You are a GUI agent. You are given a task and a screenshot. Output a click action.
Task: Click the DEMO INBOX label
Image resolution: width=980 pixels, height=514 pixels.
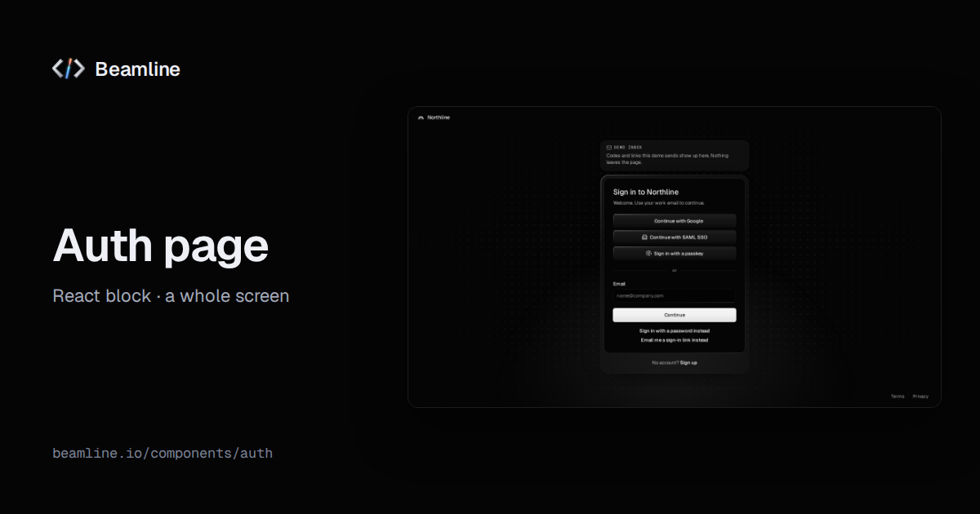(628, 148)
